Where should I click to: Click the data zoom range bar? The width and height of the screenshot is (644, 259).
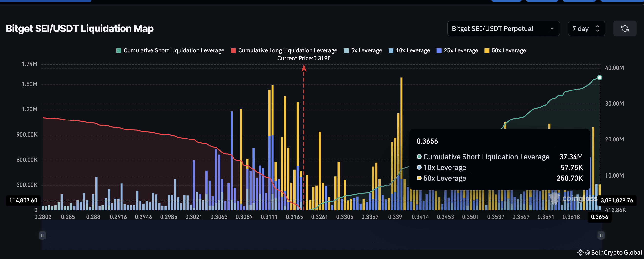(322, 235)
